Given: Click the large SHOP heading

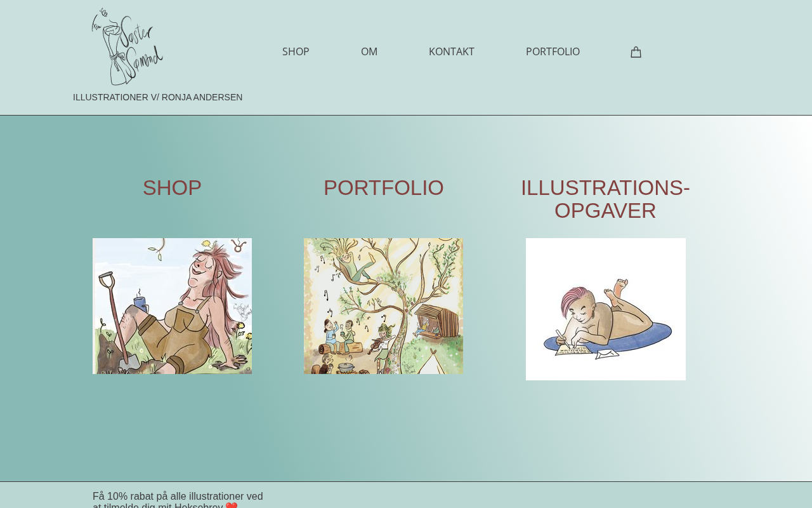Looking at the screenshot, I should click(172, 188).
